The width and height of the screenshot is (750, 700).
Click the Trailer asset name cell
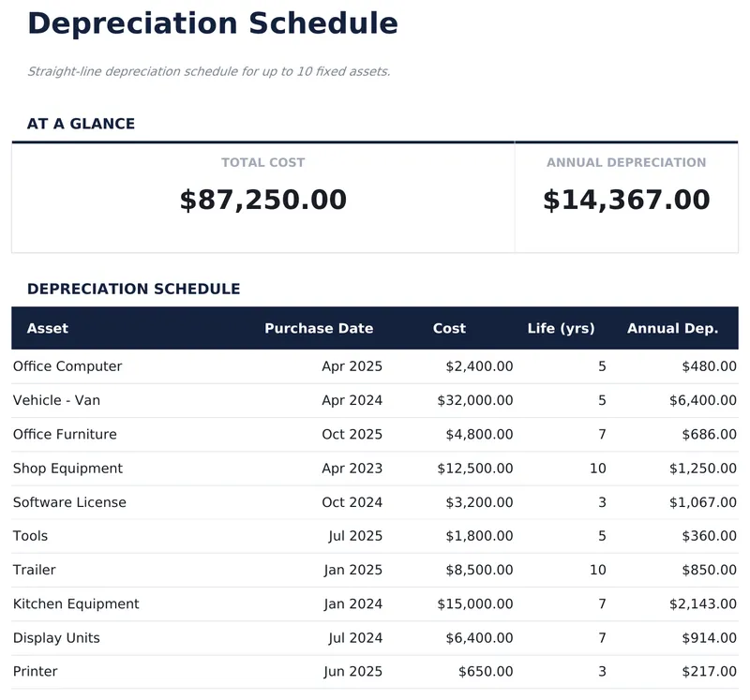tap(35, 570)
